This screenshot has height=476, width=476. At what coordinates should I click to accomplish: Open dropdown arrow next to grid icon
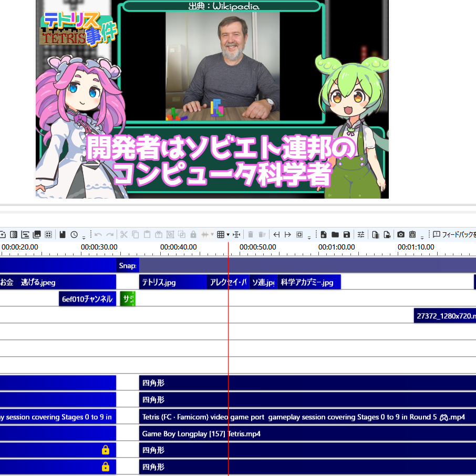(x=228, y=235)
